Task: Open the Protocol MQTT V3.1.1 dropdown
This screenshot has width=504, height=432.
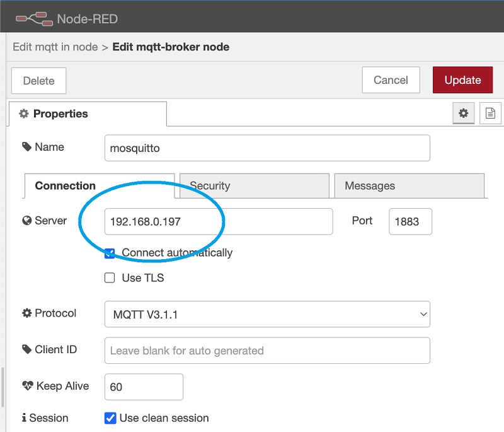Action: click(267, 314)
